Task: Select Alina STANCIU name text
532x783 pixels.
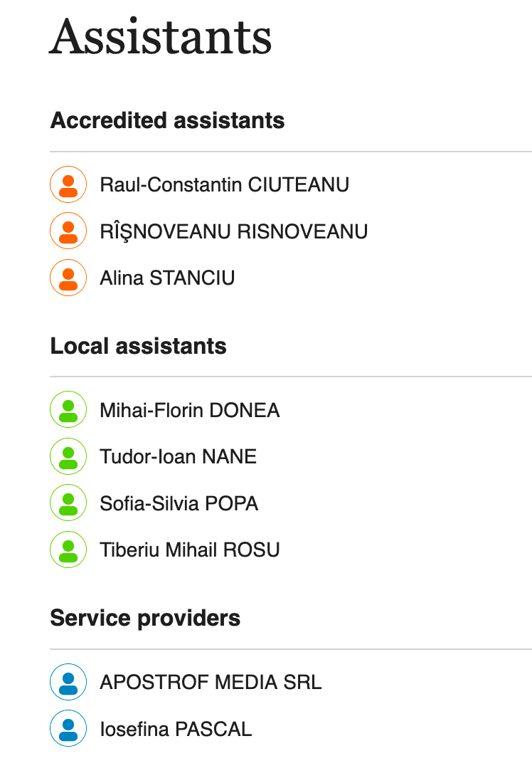Action: (x=167, y=278)
